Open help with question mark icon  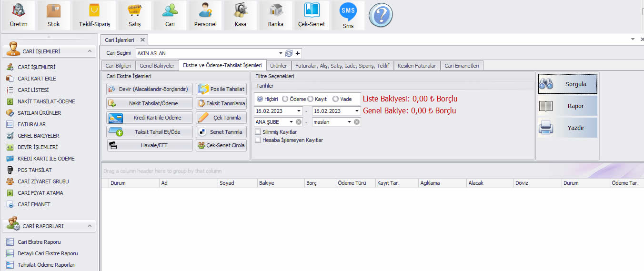(x=380, y=16)
